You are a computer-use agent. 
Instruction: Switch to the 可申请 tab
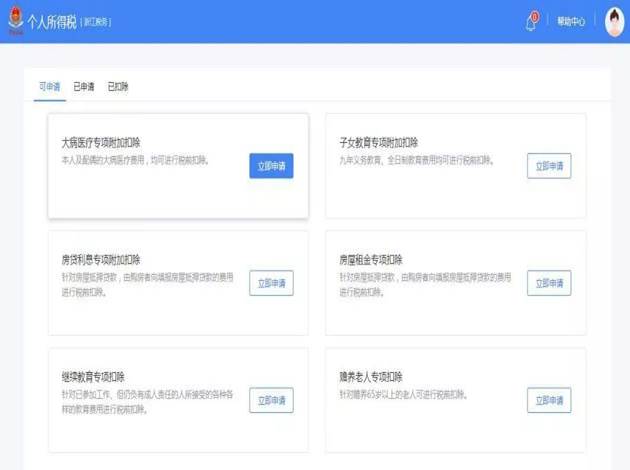(49, 87)
